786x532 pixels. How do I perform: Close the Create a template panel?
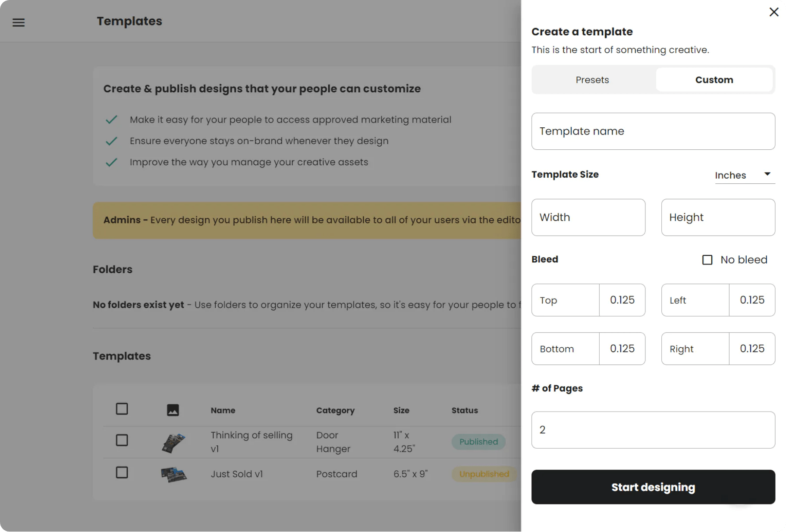click(x=774, y=12)
